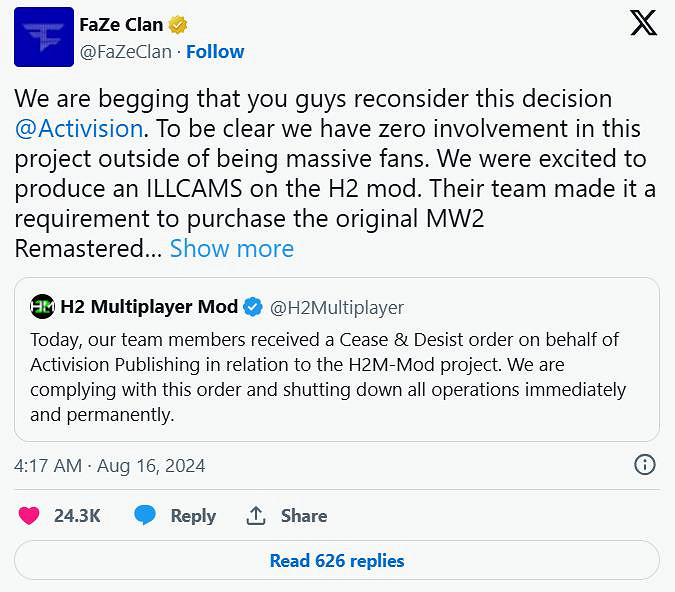
Task: Follow the FaZe Clan account
Action: pyautogui.click(x=214, y=51)
